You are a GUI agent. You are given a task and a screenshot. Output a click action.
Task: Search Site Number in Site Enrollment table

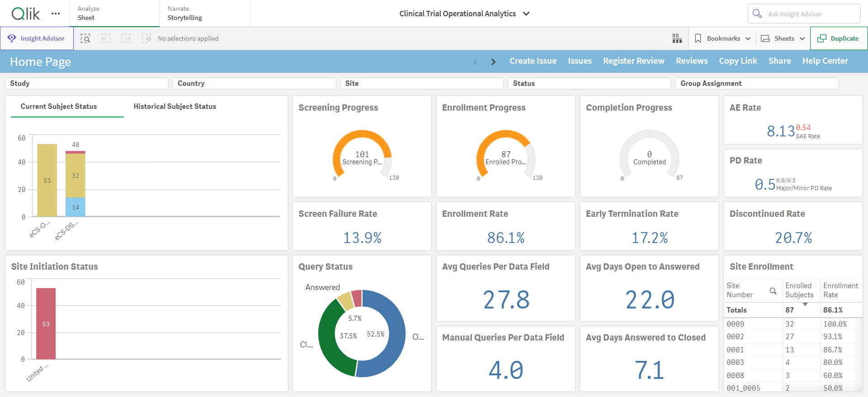[x=773, y=291]
